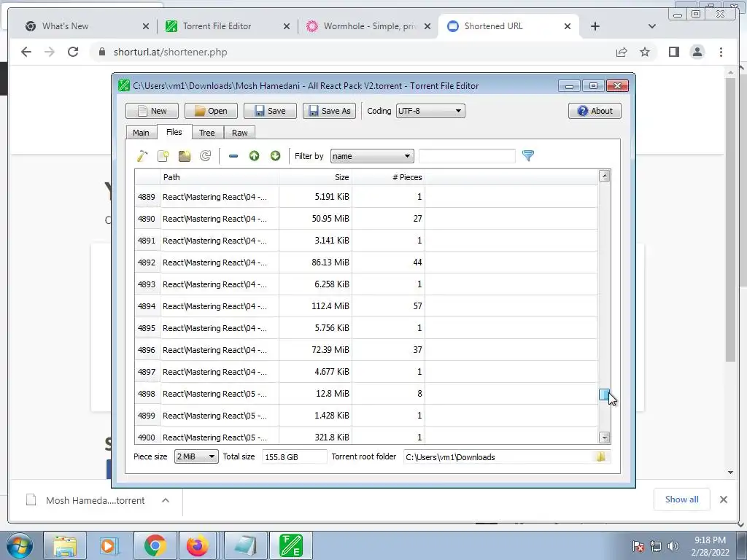Click the path cell of row 4893
This screenshot has height=560, width=747.
point(220,284)
